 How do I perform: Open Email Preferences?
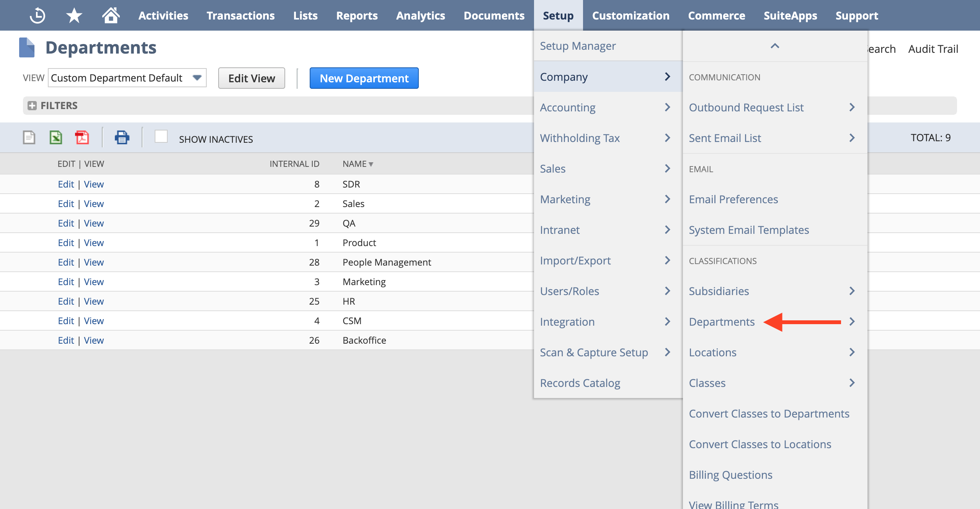pyautogui.click(x=733, y=199)
